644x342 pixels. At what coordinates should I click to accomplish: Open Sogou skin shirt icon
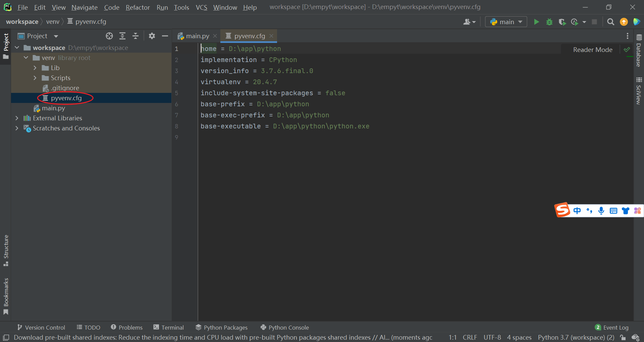626,211
